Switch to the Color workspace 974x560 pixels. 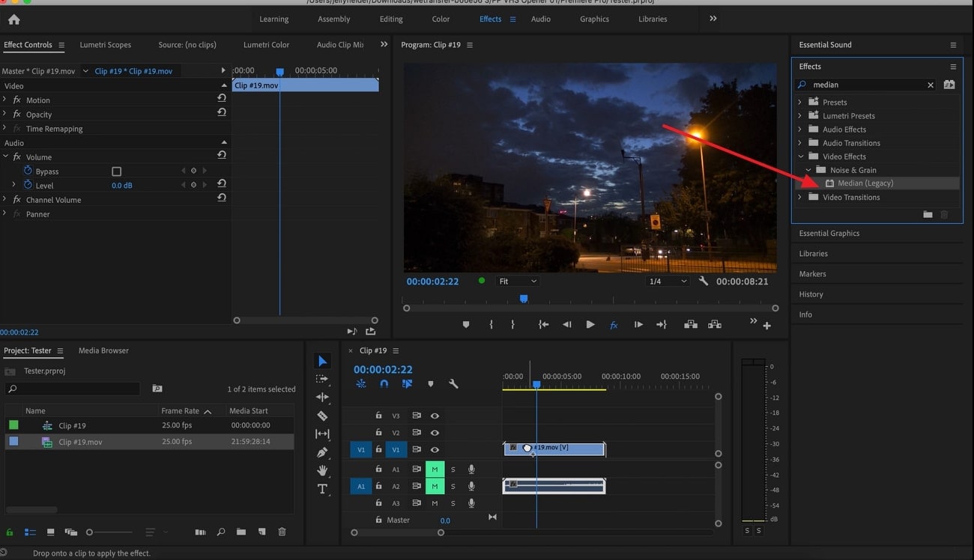coord(441,19)
